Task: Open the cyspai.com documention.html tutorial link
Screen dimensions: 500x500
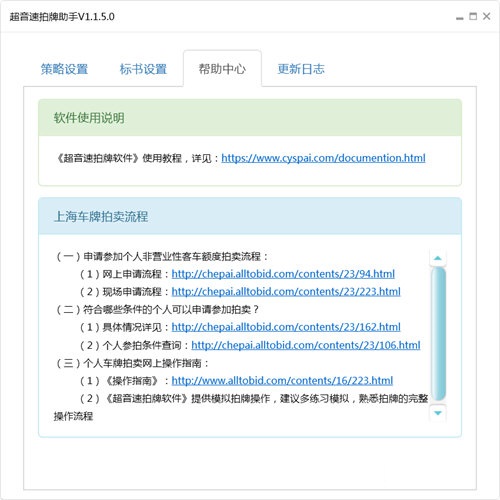Action: [x=323, y=158]
